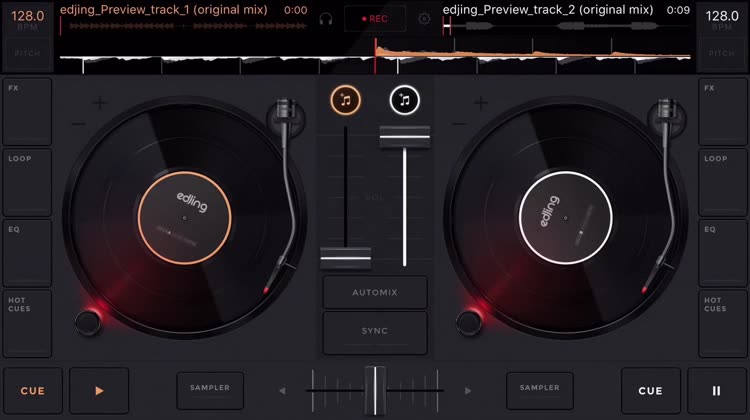The image size is (750, 420).
Task: Click the orange scrolling waveform of track 2
Action: pos(533,53)
